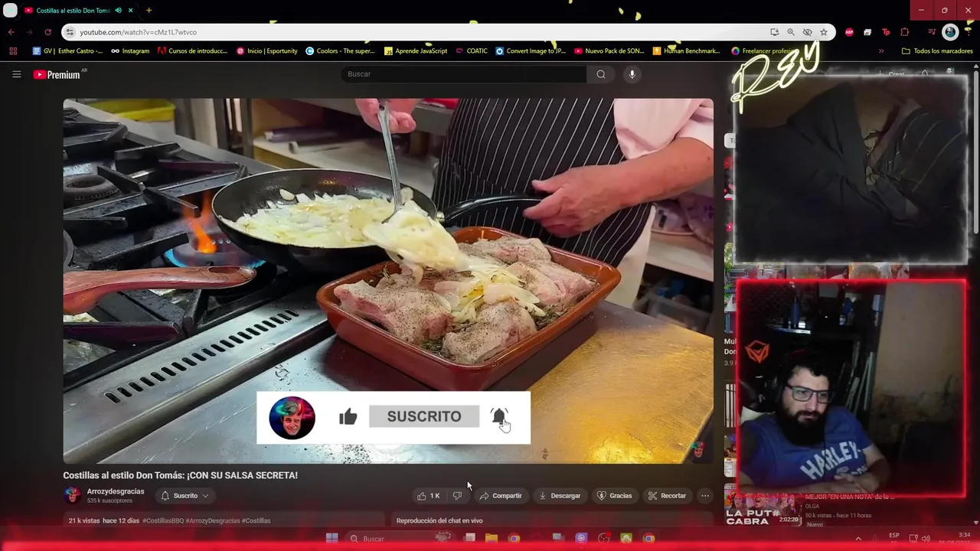Viewport: 980px width, 551px height.
Task: Start voice search with microphone icon
Action: tap(632, 74)
